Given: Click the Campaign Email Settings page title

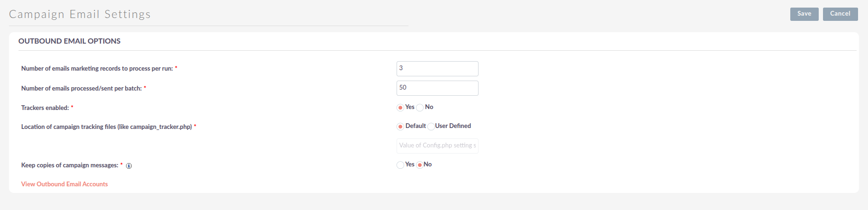Looking at the screenshot, I should (80, 14).
